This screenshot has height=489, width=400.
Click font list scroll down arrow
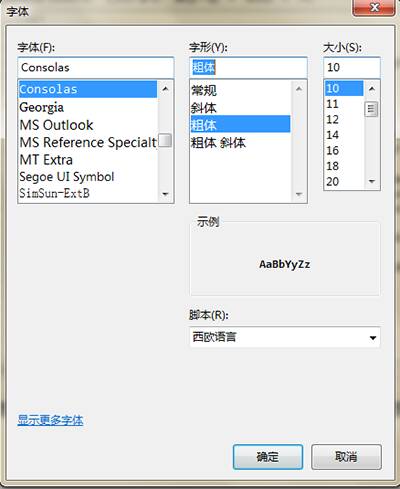[165, 194]
